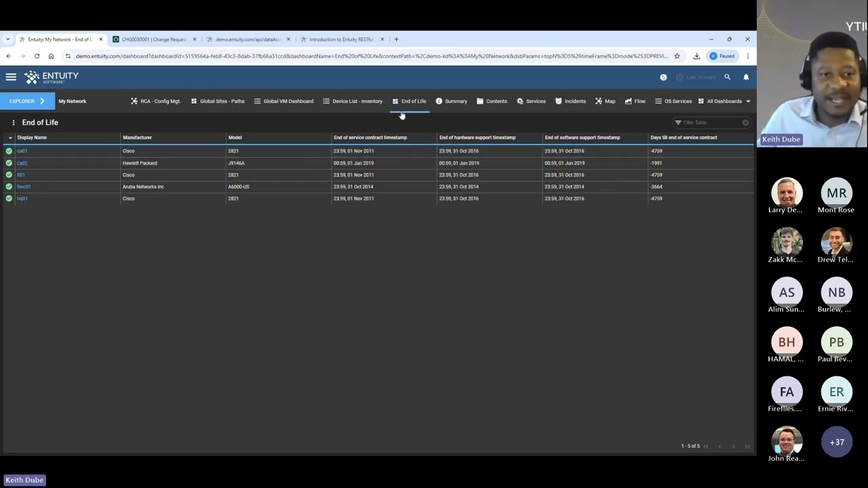This screenshot has height=488, width=868.
Task: Click green status icon for hq01
Action: click(9, 199)
